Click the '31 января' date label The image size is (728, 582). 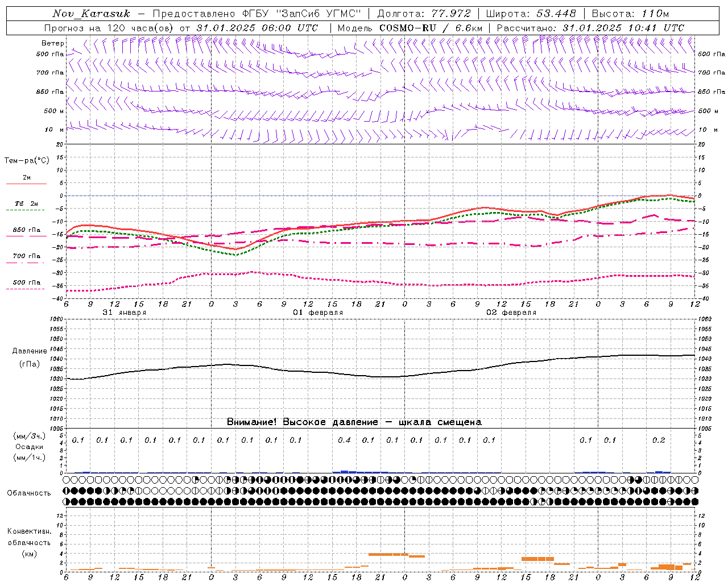[x=124, y=313]
